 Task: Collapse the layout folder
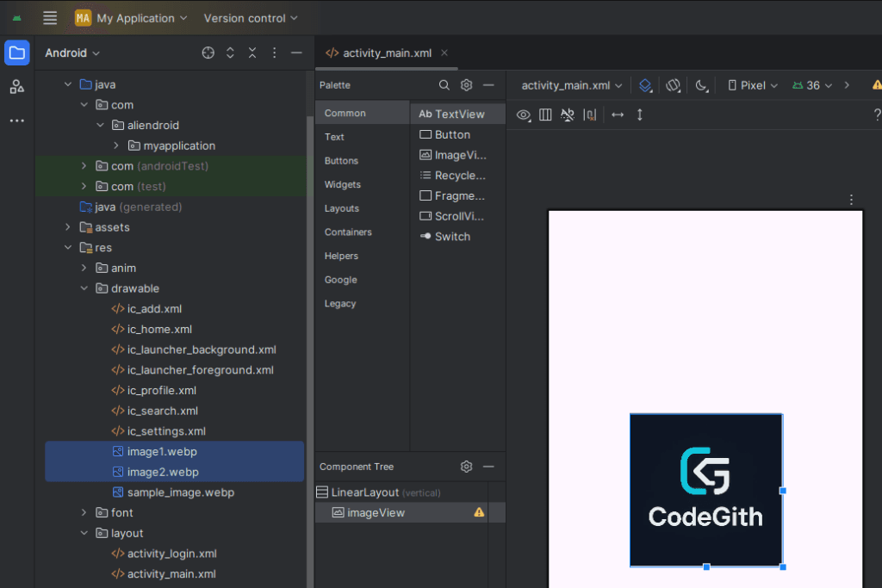pyautogui.click(x=84, y=533)
